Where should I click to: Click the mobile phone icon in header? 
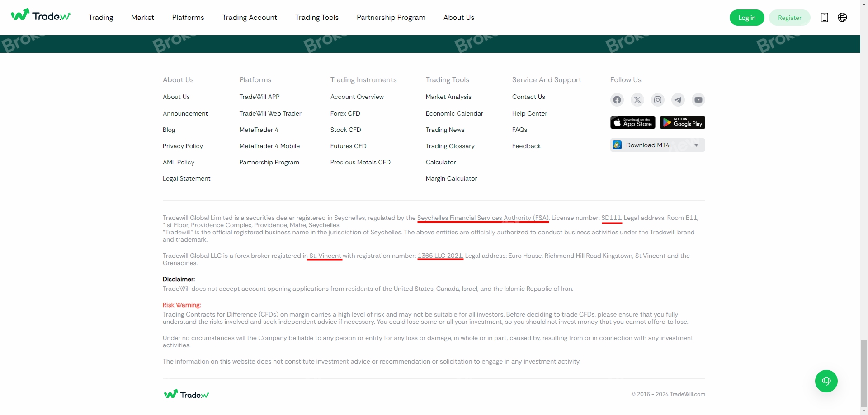[x=824, y=18]
